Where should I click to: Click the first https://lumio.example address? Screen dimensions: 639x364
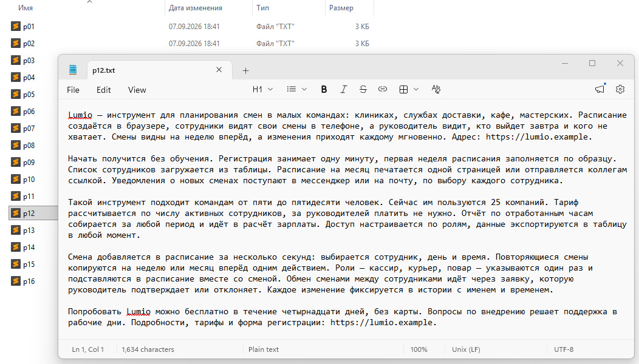(x=537, y=137)
